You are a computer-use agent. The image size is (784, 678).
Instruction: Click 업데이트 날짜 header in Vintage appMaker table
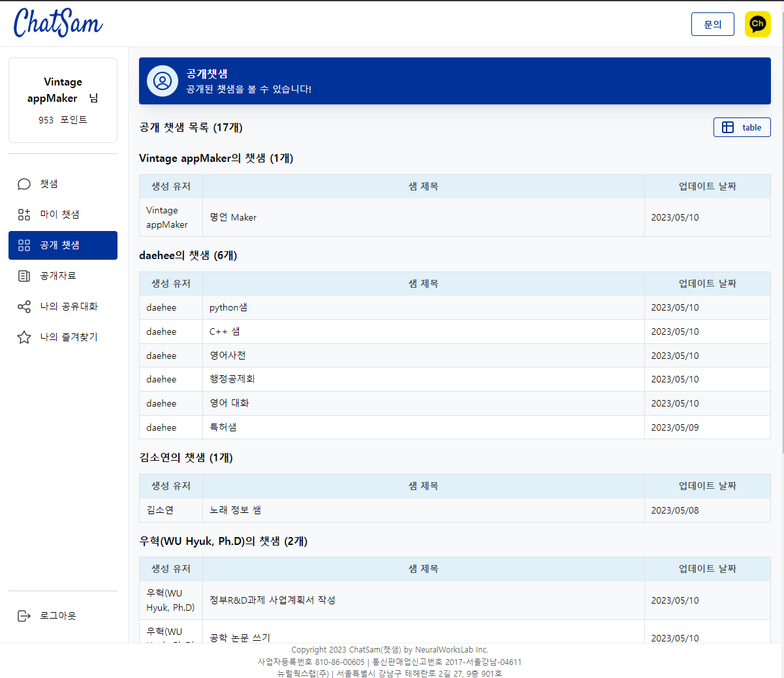[x=708, y=187]
